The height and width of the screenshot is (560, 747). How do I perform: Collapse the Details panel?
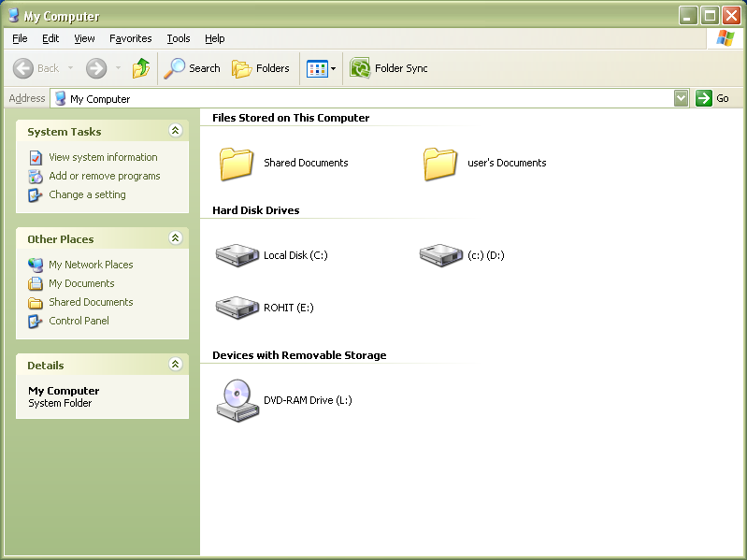pyautogui.click(x=175, y=365)
